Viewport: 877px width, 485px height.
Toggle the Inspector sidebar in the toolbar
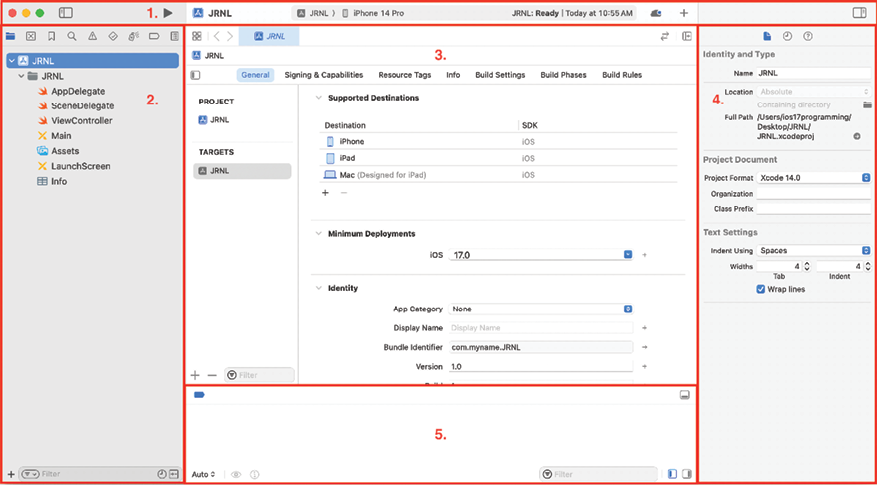tap(860, 13)
